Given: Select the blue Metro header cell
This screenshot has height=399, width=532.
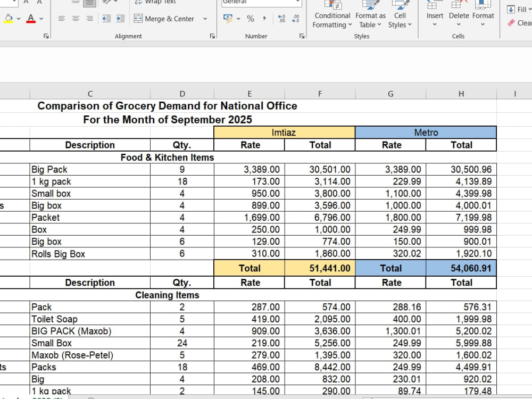Looking at the screenshot, I should pyautogui.click(x=426, y=132).
